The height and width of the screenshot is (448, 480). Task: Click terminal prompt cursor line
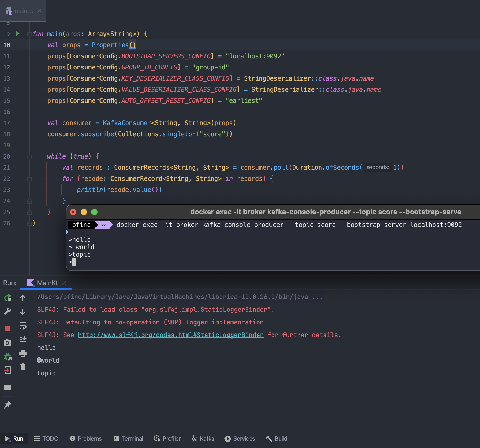coord(72,262)
